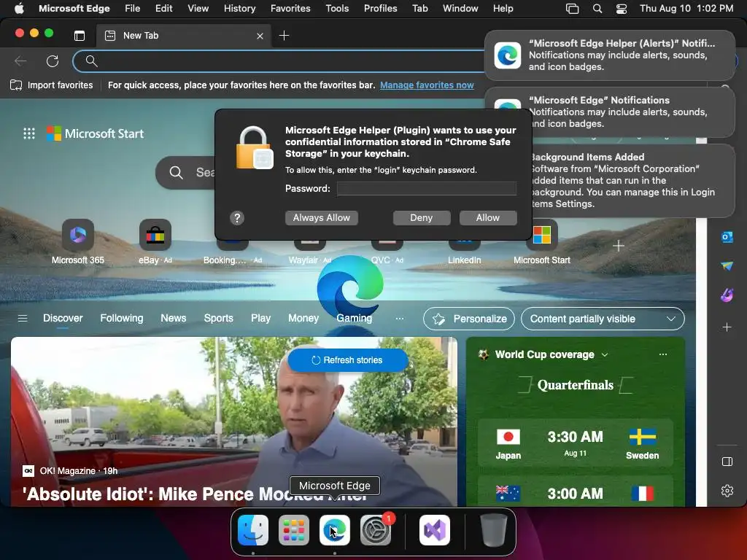747x560 pixels.
Task: Expand Content partially visible dropdown
Action: (x=603, y=319)
